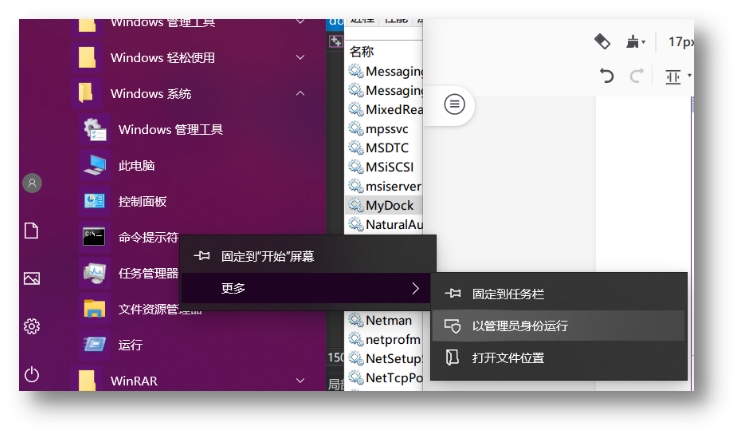Click the Windows 系统 folder label
This screenshot has width=740, height=437.
[151, 94]
